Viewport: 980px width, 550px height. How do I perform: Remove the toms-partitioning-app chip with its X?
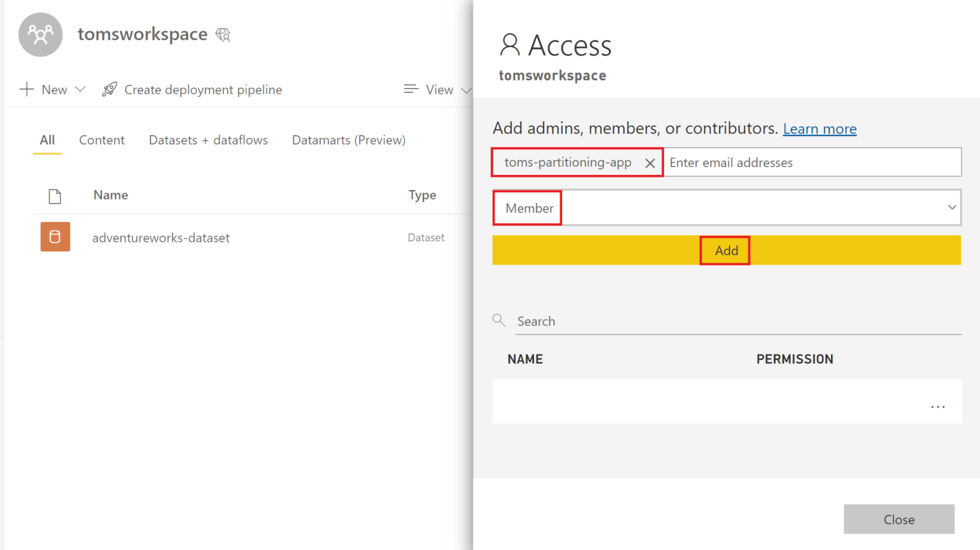click(x=650, y=163)
